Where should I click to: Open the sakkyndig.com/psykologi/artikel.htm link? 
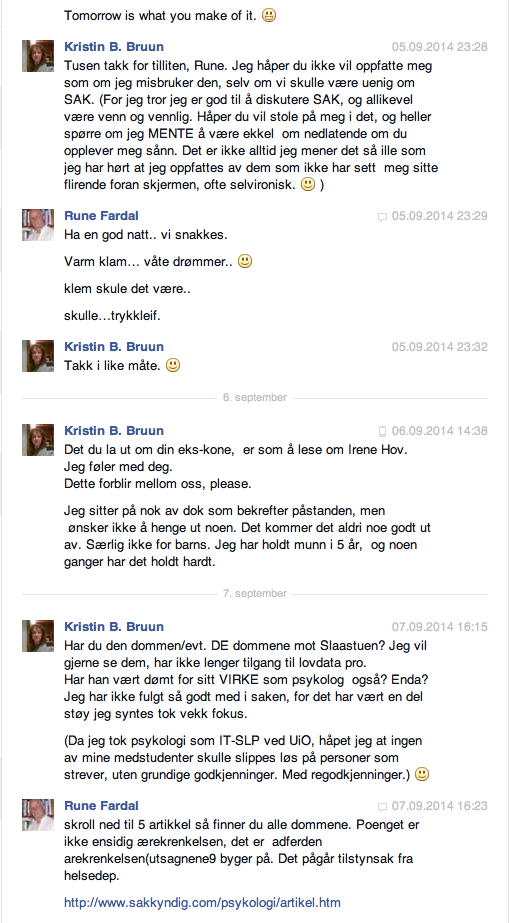coord(202,902)
